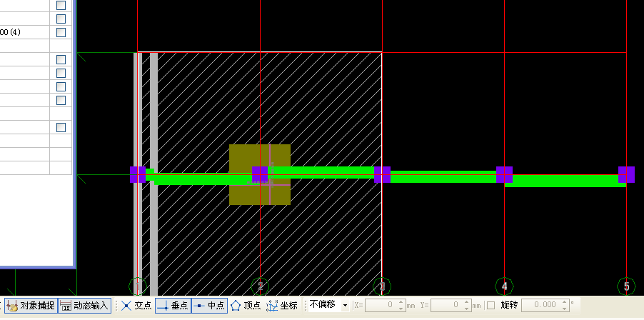Select the green beam between axes 4 and 5
The height and width of the screenshot is (320, 644).
pos(565,181)
